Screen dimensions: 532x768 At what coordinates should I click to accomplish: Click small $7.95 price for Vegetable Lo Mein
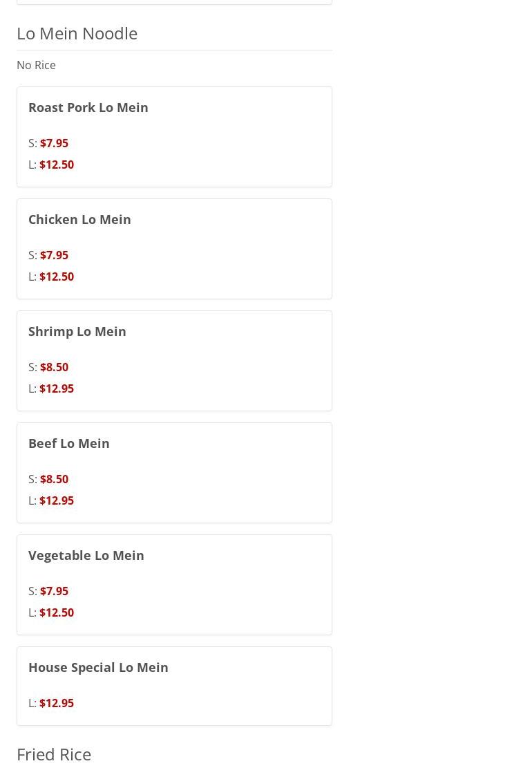(x=54, y=591)
